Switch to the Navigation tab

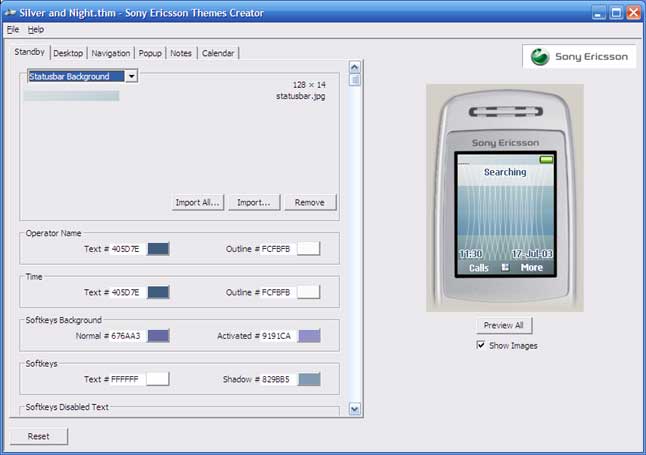point(110,53)
